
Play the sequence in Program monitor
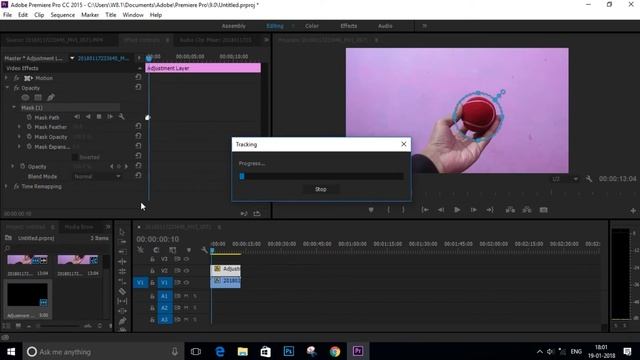pos(457,210)
